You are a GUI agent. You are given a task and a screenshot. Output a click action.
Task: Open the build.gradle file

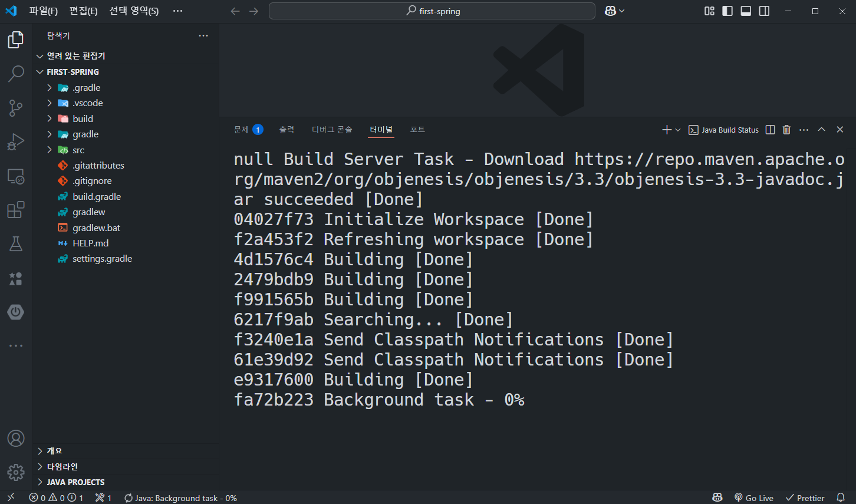point(126,197)
